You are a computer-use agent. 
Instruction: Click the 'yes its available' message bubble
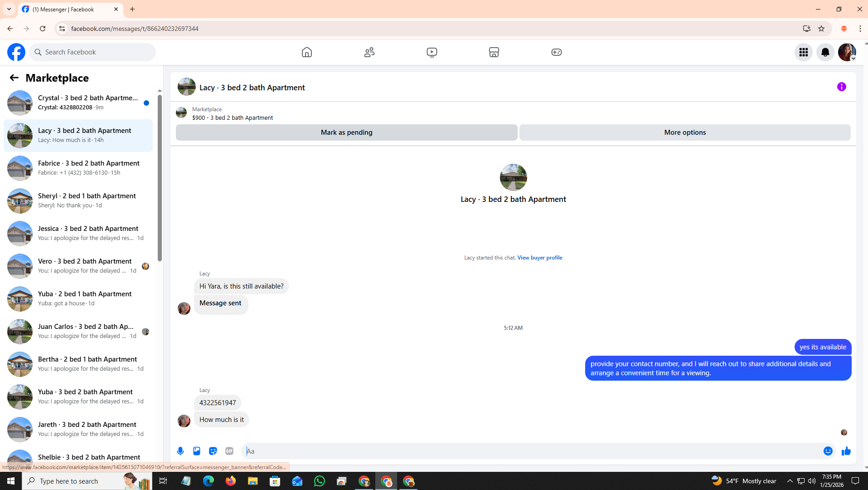pyautogui.click(x=823, y=347)
